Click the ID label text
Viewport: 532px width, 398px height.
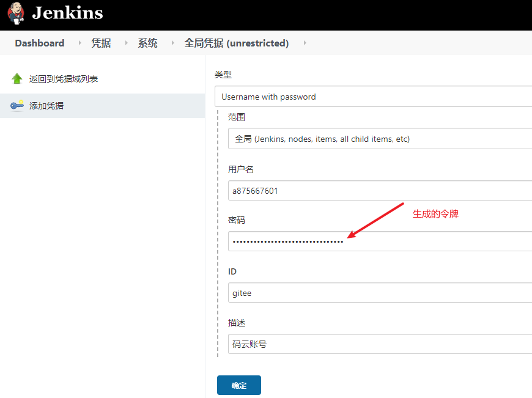pyautogui.click(x=232, y=271)
